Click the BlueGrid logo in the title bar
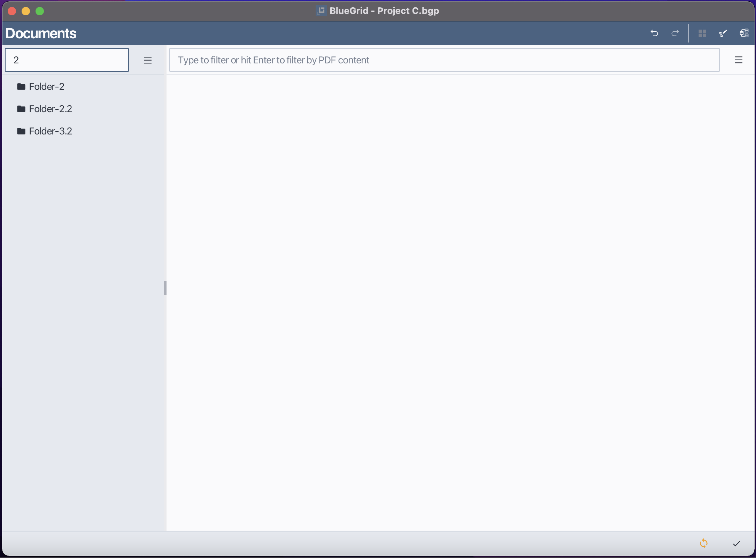 [321, 10]
